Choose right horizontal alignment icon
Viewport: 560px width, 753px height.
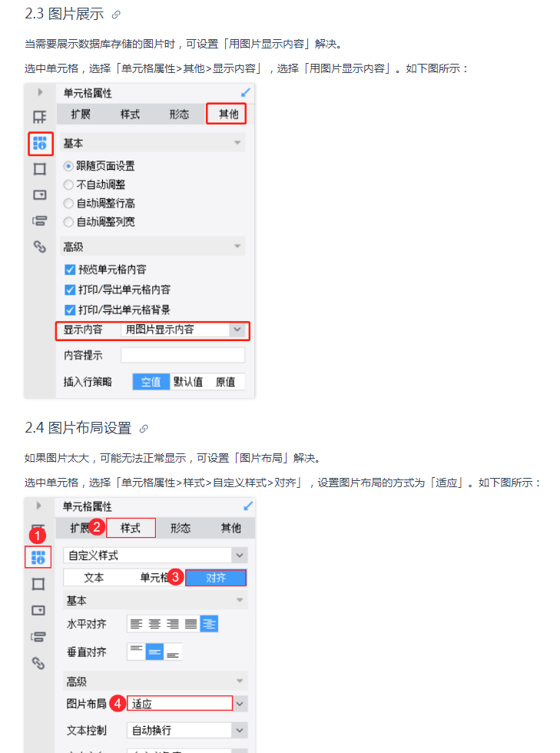172,624
